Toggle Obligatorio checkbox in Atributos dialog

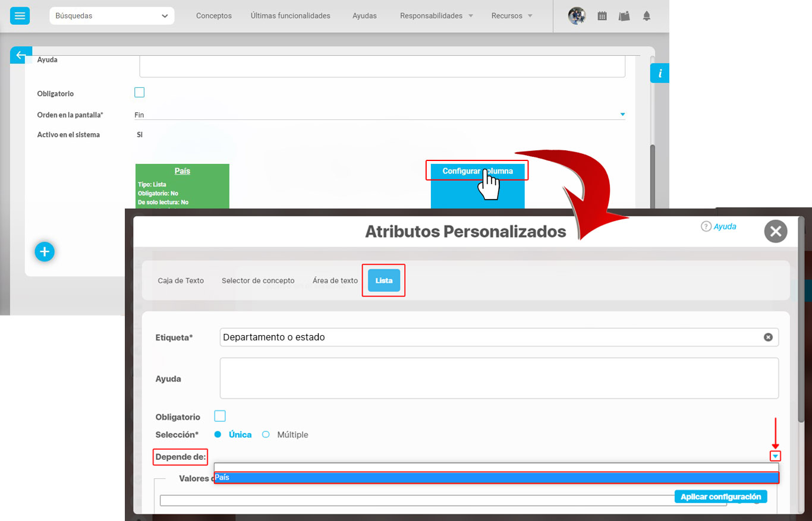coord(220,416)
